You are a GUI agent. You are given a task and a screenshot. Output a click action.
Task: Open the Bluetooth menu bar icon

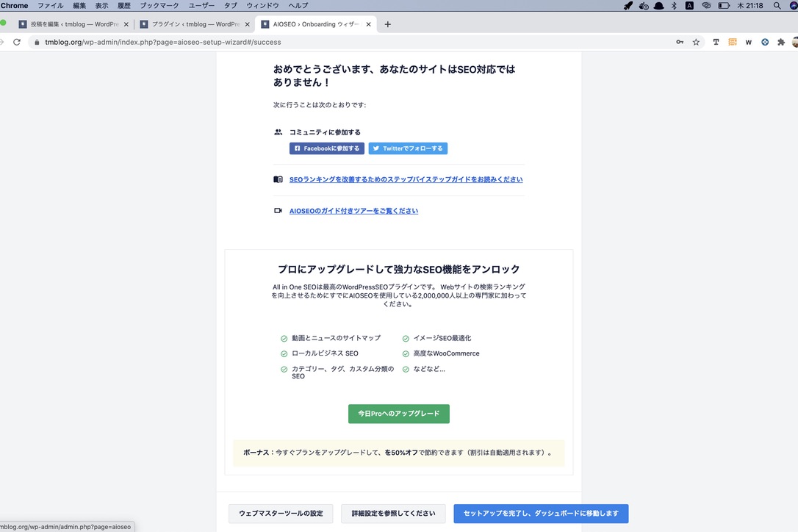[x=674, y=6]
